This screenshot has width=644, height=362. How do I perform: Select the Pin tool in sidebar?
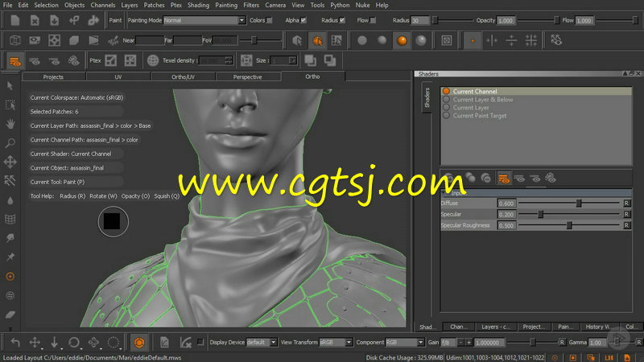(x=10, y=257)
